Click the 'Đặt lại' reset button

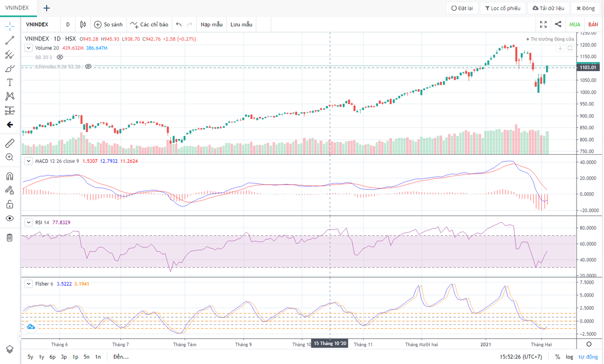tap(462, 8)
